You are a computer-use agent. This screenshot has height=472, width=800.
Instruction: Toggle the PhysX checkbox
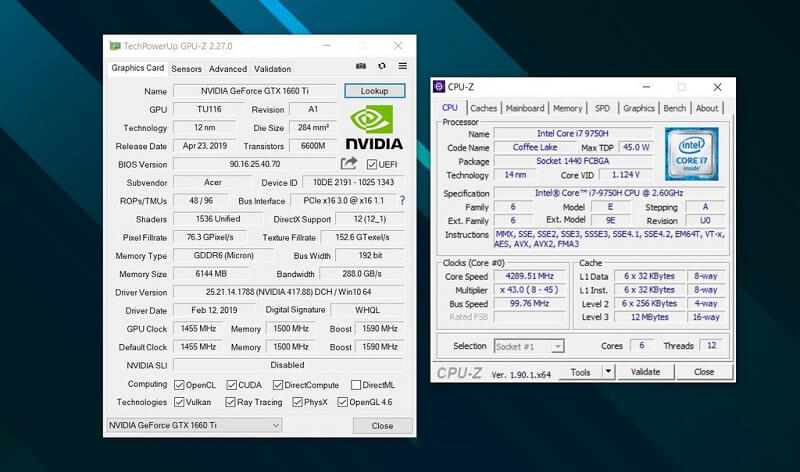[297, 402]
